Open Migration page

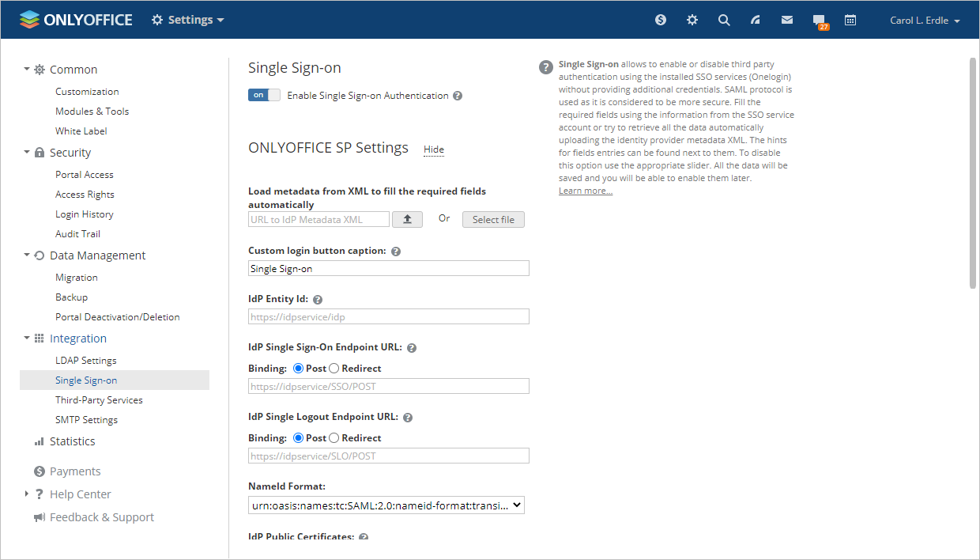point(77,278)
